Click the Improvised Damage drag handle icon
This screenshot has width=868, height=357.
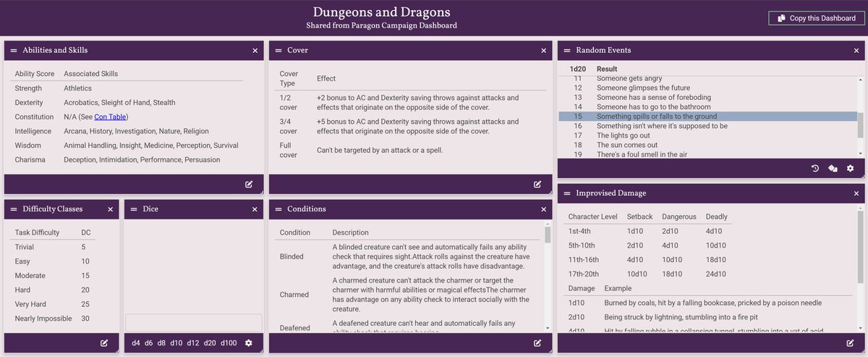[x=567, y=193]
